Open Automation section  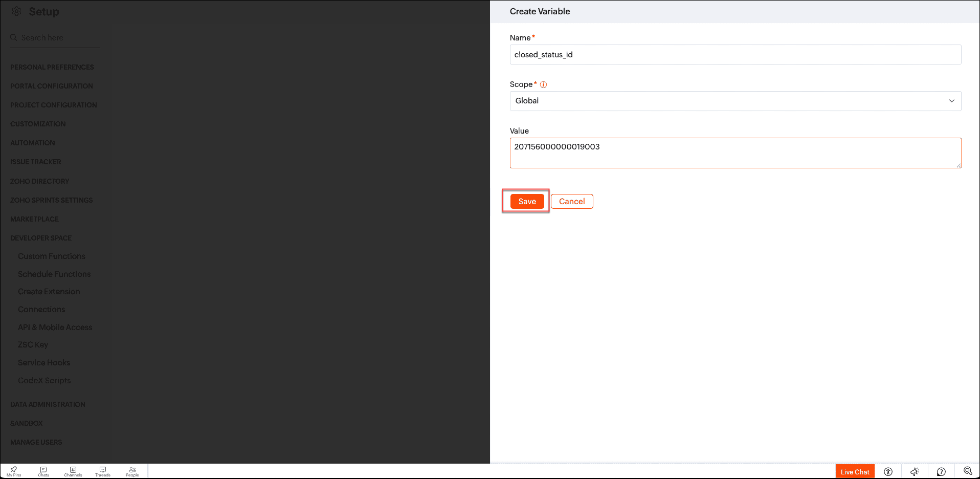(33, 143)
